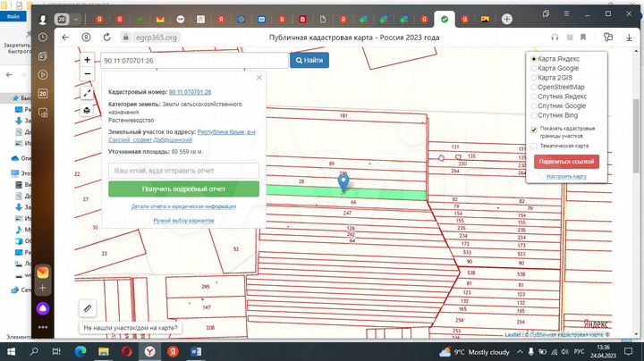Click Не нашли участок/дом на карте button
The width and height of the screenshot is (644, 361).
tap(131, 328)
